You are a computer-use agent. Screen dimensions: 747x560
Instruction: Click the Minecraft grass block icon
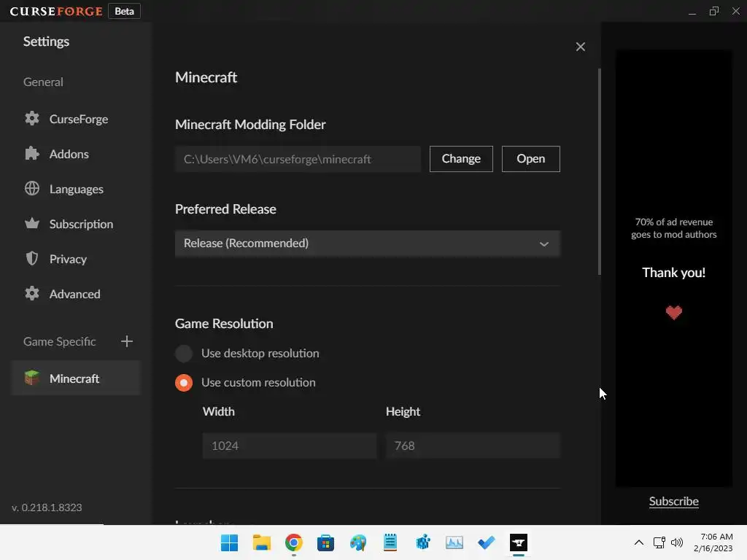[32, 378]
